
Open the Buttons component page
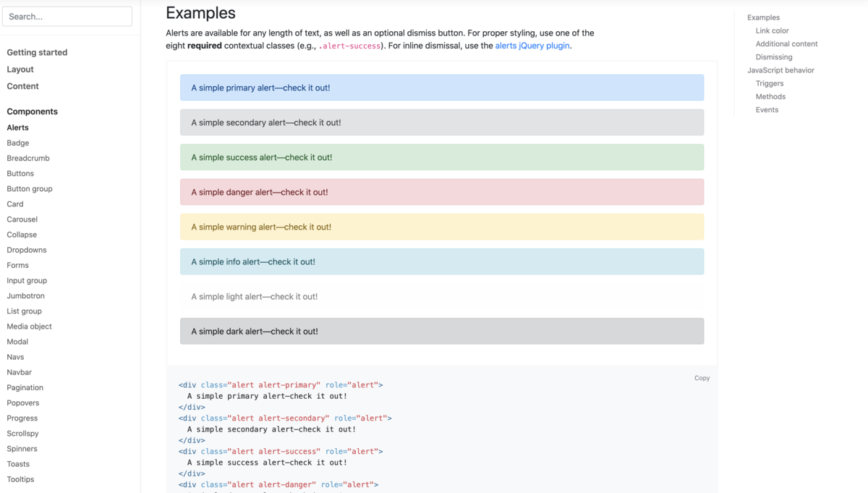(x=20, y=173)
